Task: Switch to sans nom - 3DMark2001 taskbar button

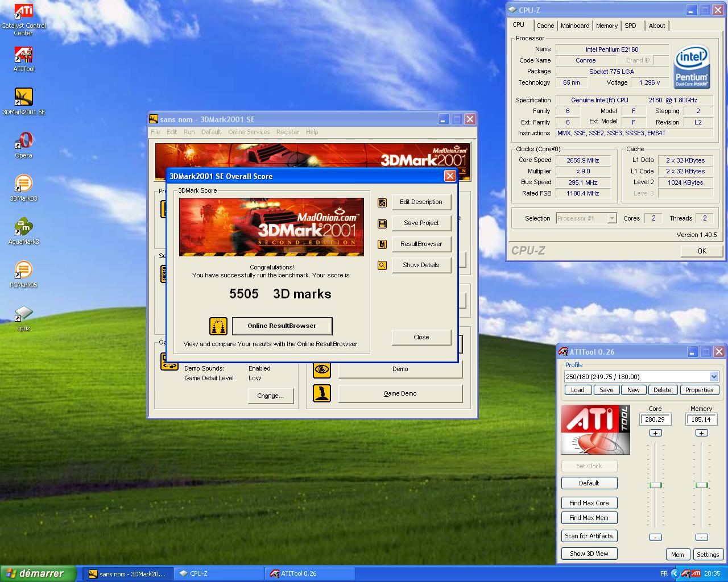Action: (x=128, y=574)
